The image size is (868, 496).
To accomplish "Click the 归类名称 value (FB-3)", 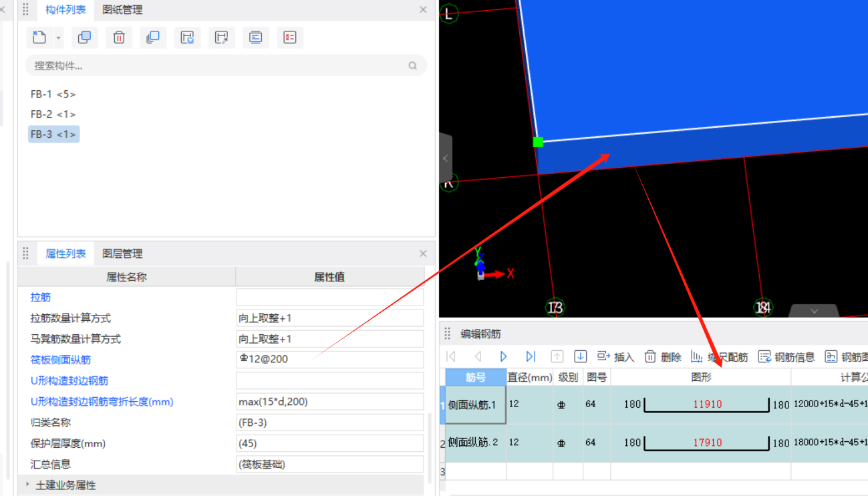I will 330,422.
